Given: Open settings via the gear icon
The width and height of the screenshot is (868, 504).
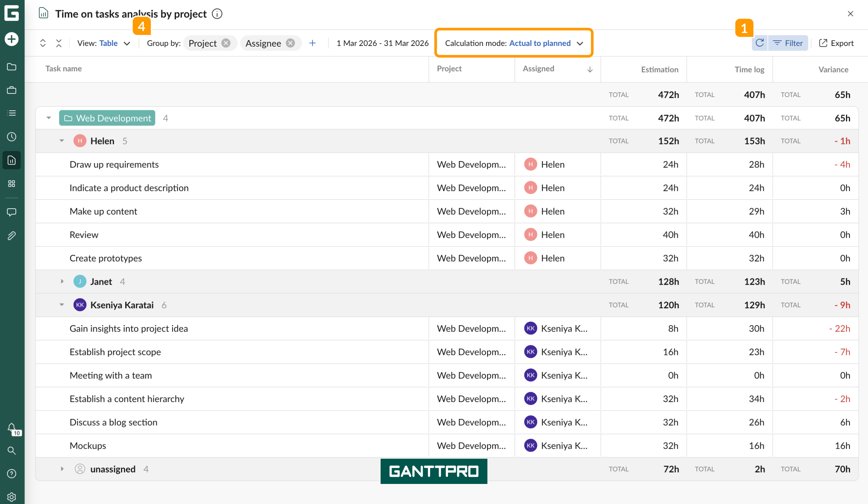Looking at the screenshot, I should pyautogui.click(x=12, y=497).
